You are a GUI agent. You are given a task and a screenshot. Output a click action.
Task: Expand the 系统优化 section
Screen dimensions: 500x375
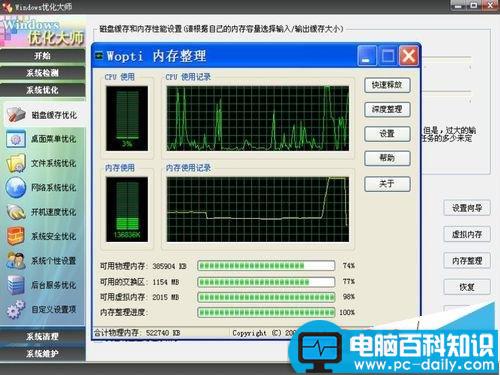(43, 90)
